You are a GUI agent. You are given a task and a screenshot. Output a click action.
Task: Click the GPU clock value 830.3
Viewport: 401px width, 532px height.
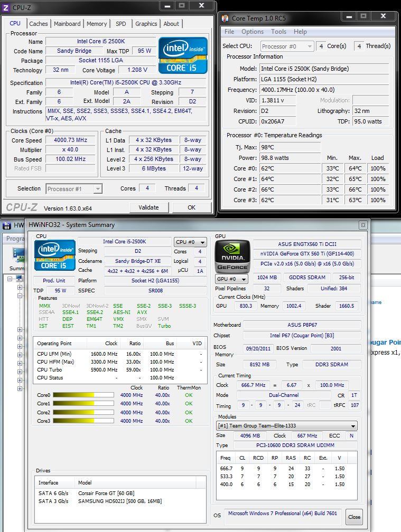[x=246, y=306]
